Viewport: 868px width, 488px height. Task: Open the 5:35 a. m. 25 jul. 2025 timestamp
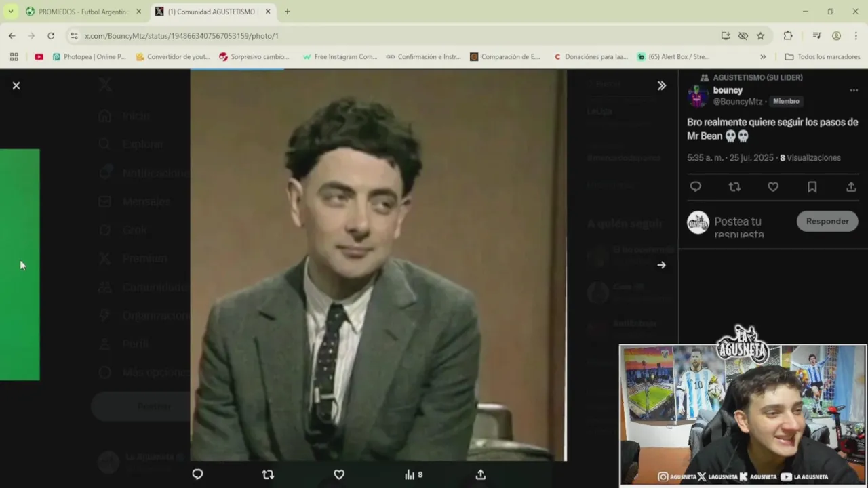point(730,158)
